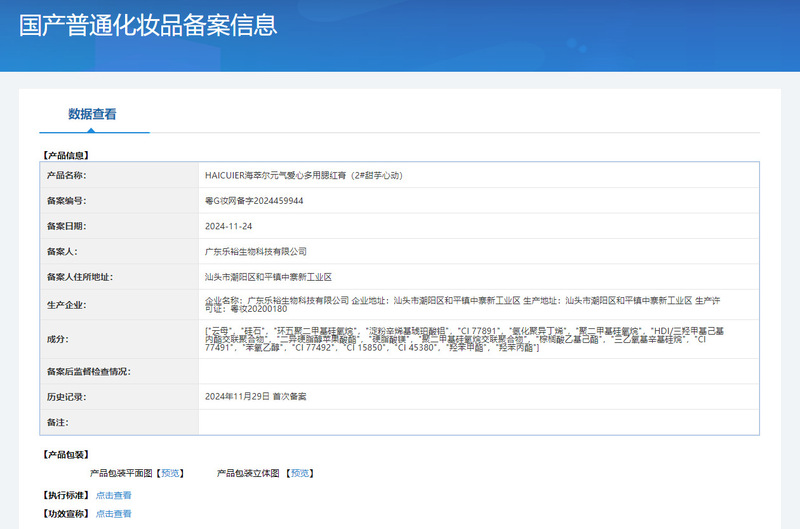Click the 备案后监督检查情况 row label
Viewport: 800px width, 529px height.
(89, 371)
